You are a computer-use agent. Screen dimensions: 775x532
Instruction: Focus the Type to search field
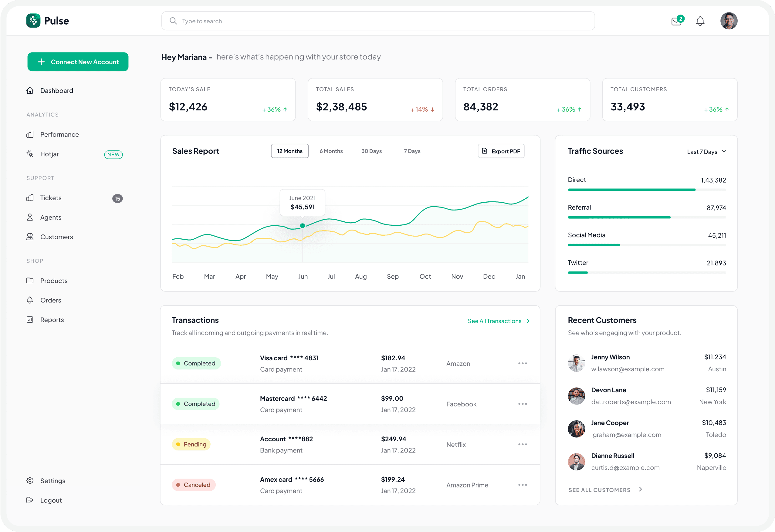pos(378,21)
